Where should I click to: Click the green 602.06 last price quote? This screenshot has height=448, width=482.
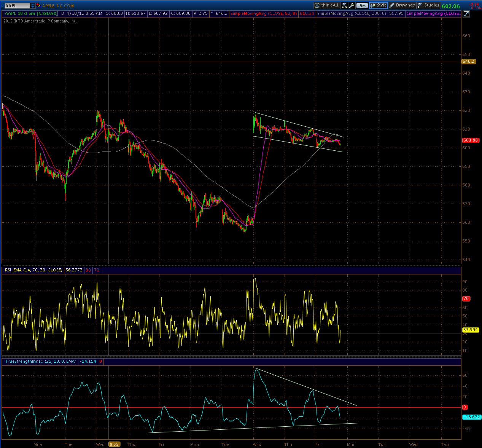click(451, 6)
